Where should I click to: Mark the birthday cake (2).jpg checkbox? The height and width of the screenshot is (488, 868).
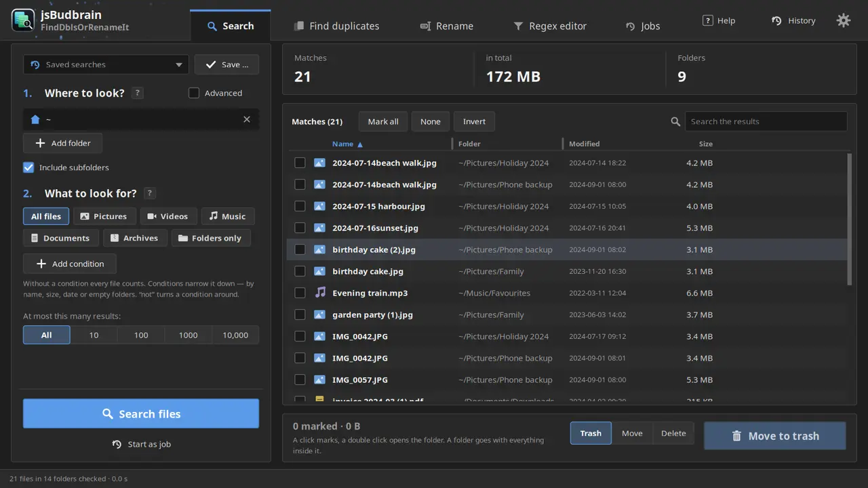[300, 249]
